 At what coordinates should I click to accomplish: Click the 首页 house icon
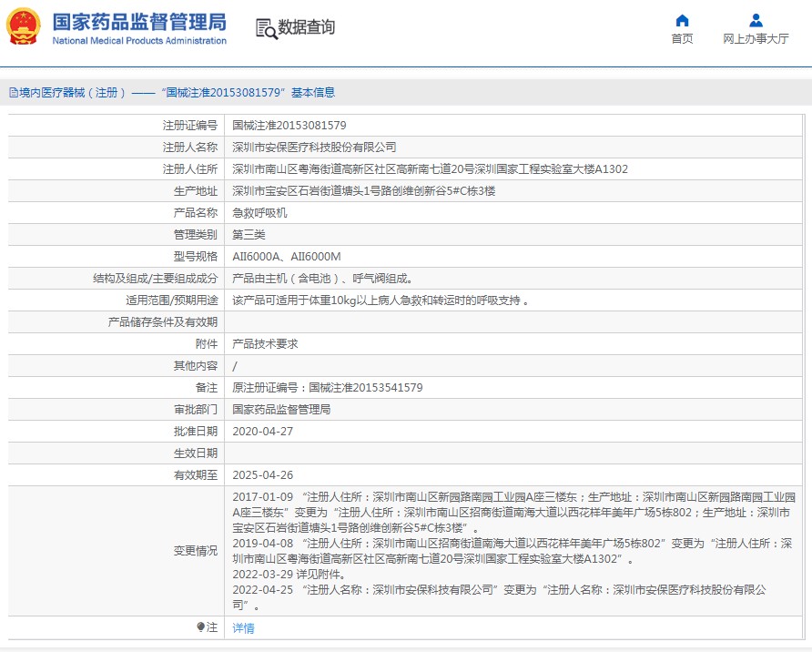[682, 20]
